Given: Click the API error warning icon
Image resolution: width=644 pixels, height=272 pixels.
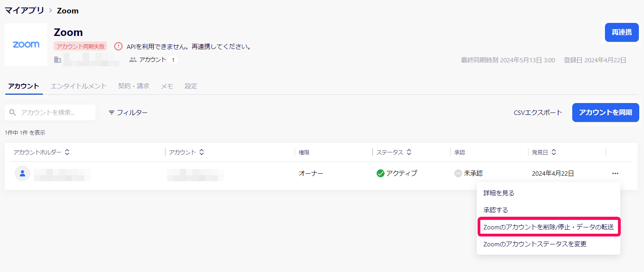Looking at the screenshot, I should point(118,47).
